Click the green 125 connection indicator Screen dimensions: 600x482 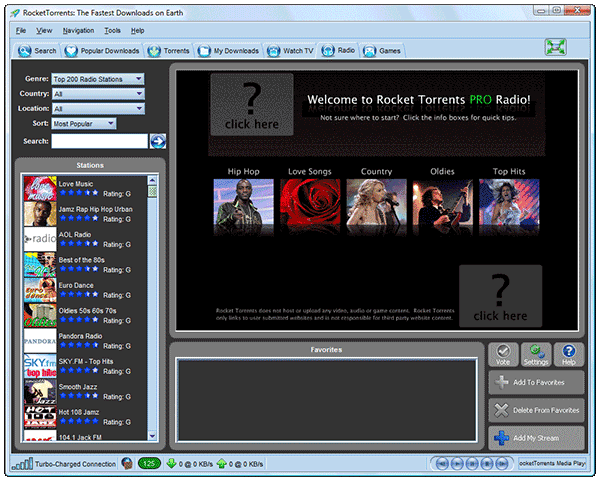[149, 464]
